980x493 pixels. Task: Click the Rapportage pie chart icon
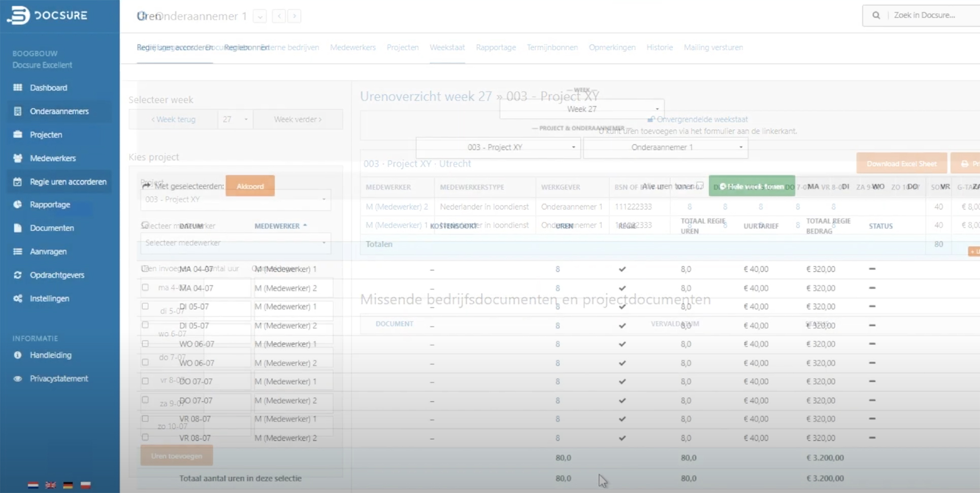[18, 205]
